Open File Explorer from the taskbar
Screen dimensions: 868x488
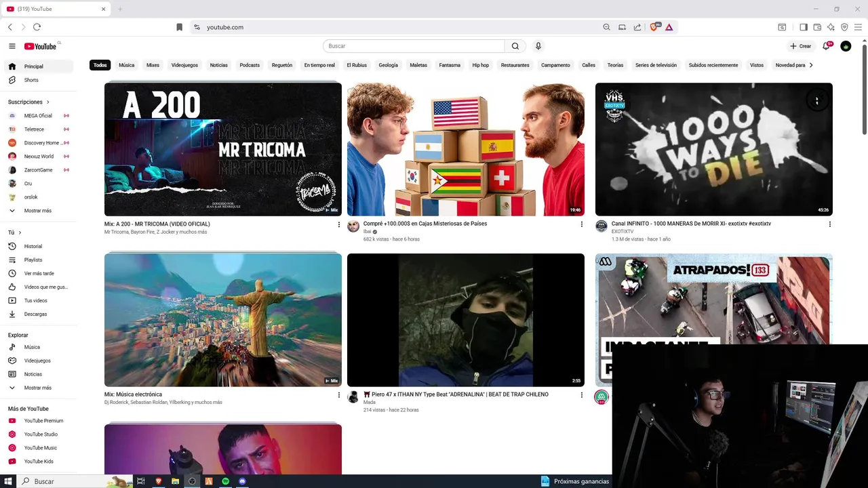tap(175, 481)
